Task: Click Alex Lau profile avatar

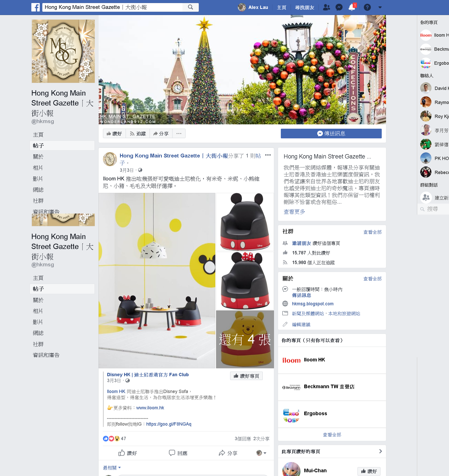Action: tap(242, 7)
